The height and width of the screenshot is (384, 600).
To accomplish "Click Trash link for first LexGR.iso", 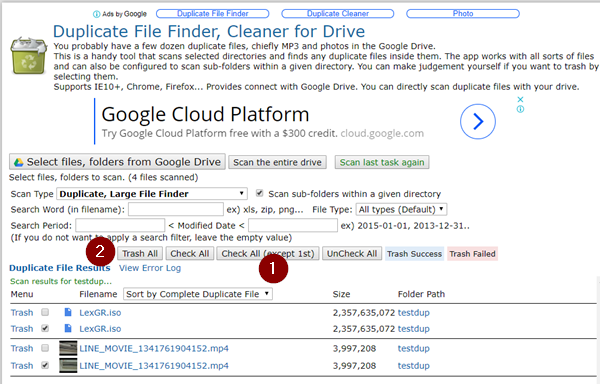I will tap(22, 313).
